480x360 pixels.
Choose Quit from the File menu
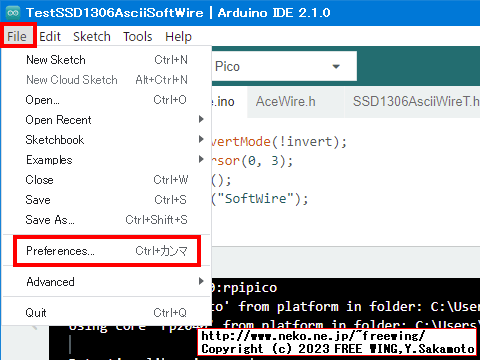point(107,313)
